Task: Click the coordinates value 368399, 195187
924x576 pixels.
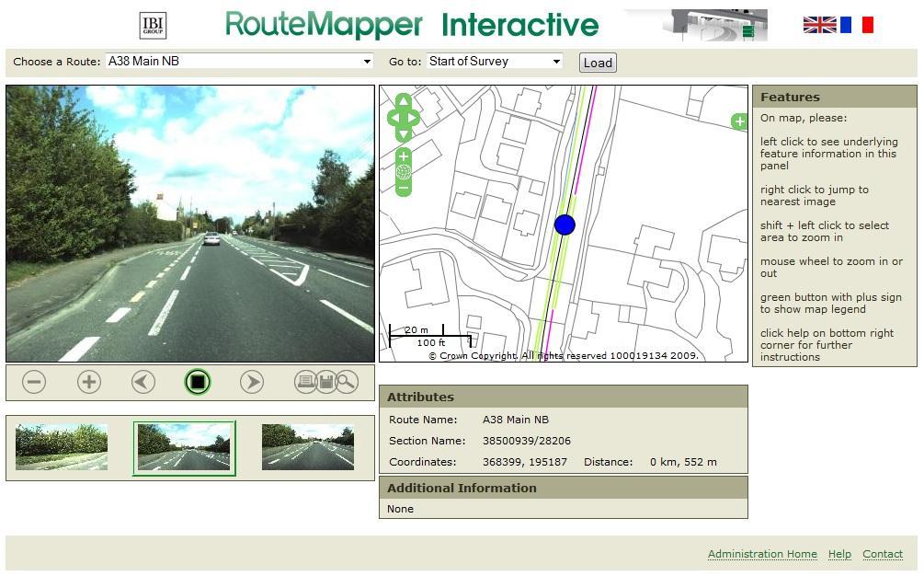Action: tap(524, 462)
